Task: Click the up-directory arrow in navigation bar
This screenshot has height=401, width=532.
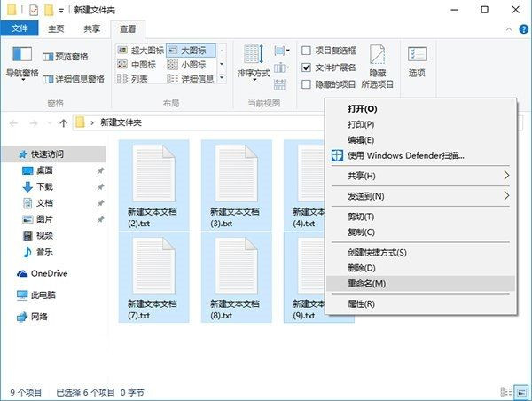Action: coord(58,122)
